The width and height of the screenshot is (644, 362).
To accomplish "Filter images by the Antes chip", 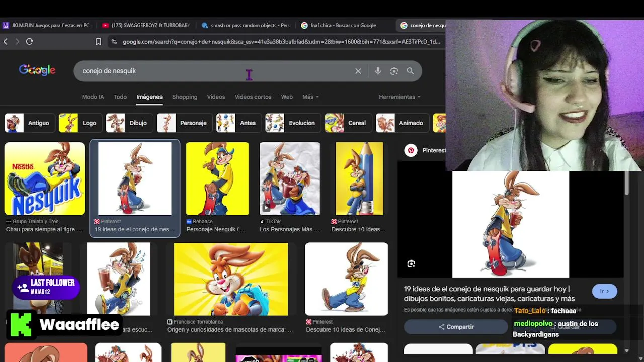I will (238, 123).
